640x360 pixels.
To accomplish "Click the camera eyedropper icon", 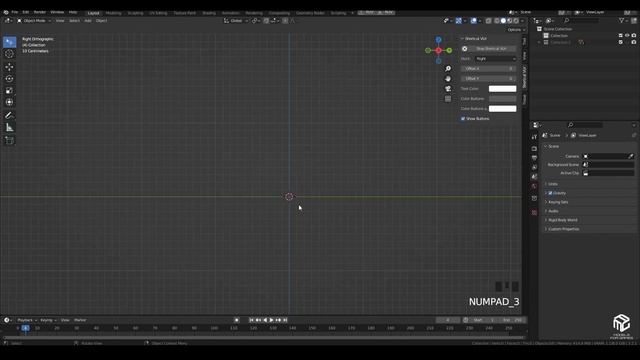I will point(631,156).
